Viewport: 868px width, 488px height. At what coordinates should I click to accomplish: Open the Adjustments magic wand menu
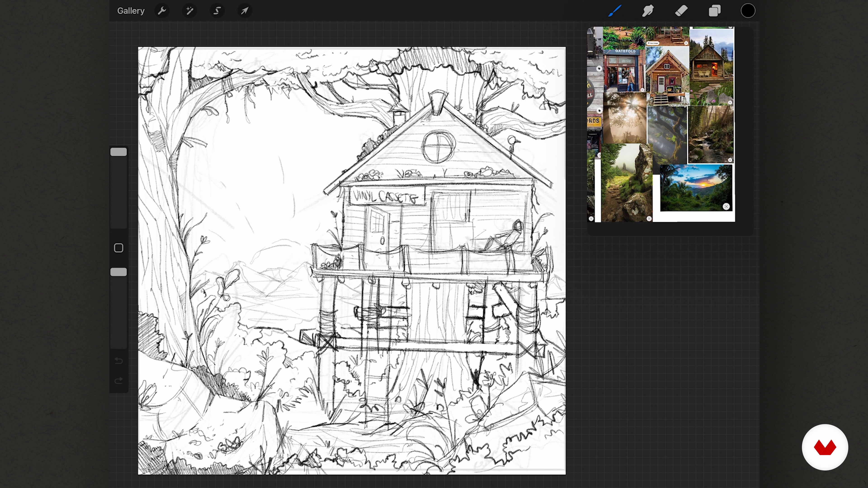pos(190,11)
